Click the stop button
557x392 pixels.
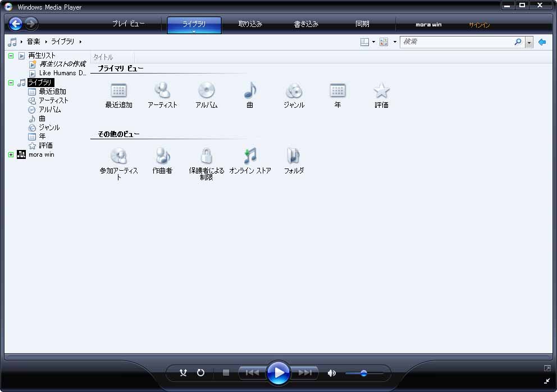pos(226,373)
